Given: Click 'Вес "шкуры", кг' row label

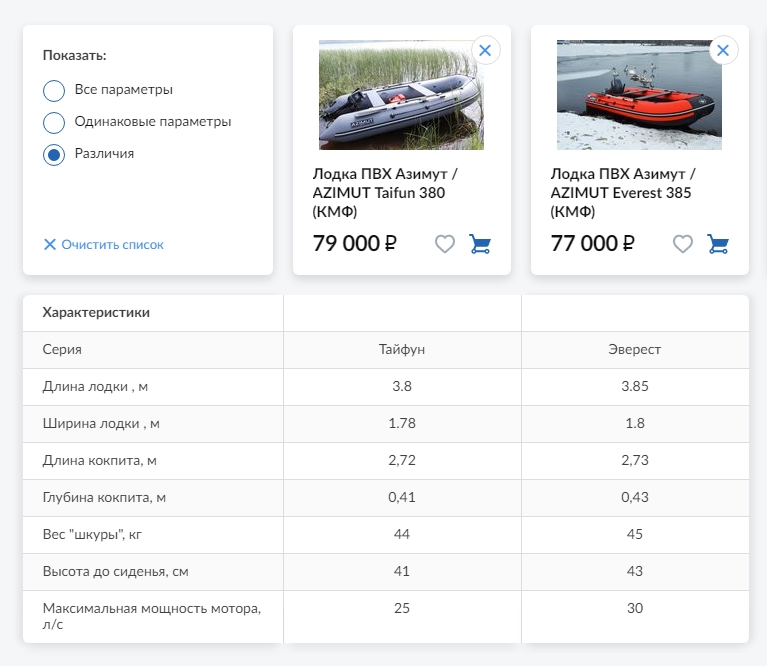Looking at the screenshot, I should (x=92, y=534).
